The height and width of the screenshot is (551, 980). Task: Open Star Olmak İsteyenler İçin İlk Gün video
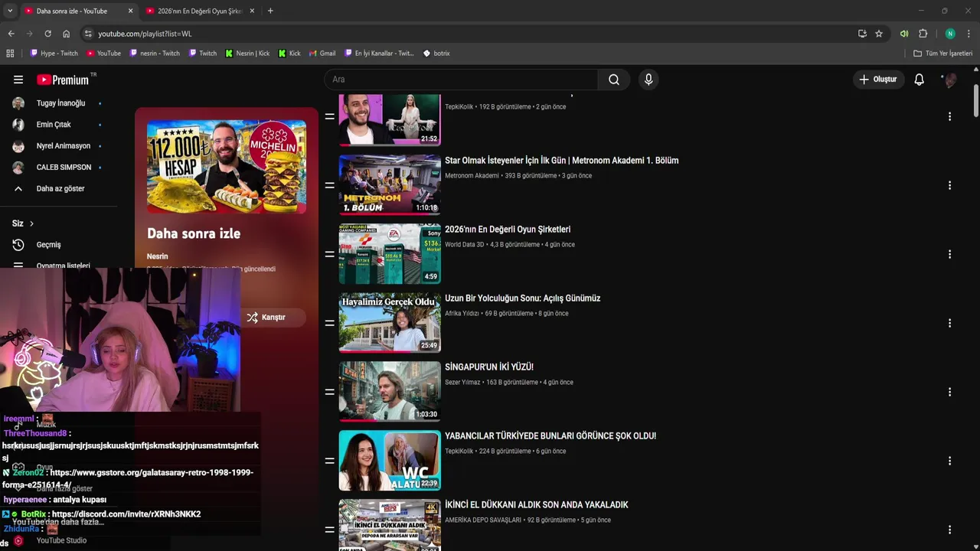tap(561, 161)
